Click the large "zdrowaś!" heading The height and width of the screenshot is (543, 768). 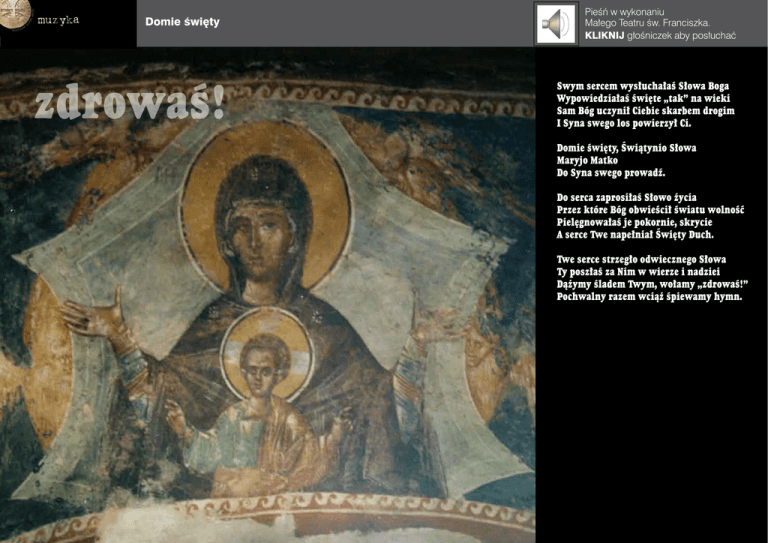click(130, 101)
